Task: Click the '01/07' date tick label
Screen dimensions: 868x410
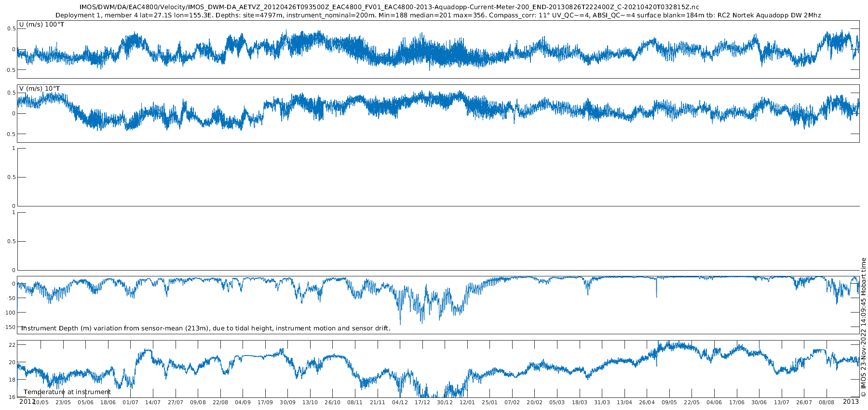Action: tap(131, 402)
